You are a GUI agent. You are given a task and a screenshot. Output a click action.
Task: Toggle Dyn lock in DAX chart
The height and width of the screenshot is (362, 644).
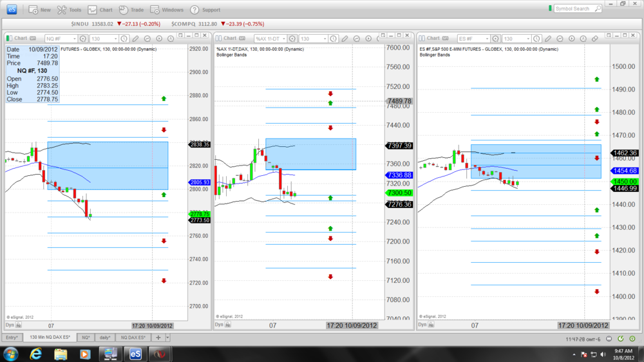point(228,325)
